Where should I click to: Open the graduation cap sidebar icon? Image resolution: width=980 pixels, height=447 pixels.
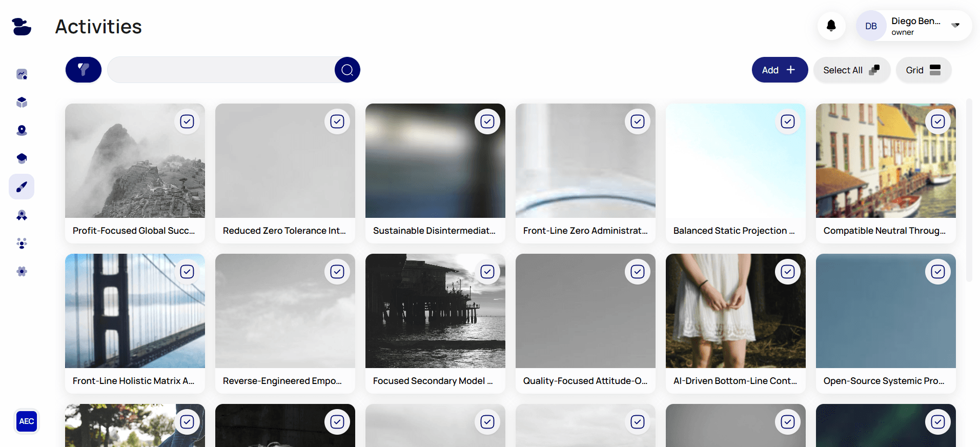22,158
